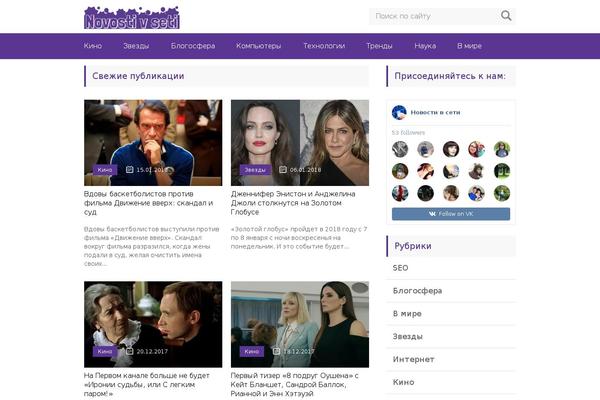The image size is (600, 400).
Task: Open the Блогосфера rubric in sidebar
Action: coord(417,291)
